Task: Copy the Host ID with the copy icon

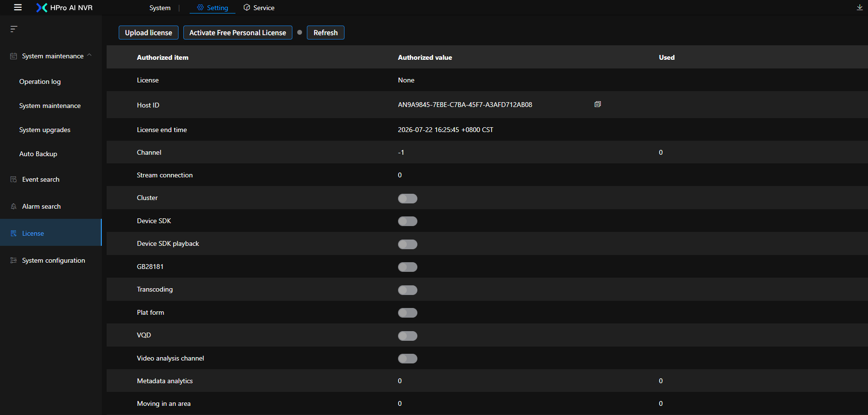Action: tap(597, 104)
